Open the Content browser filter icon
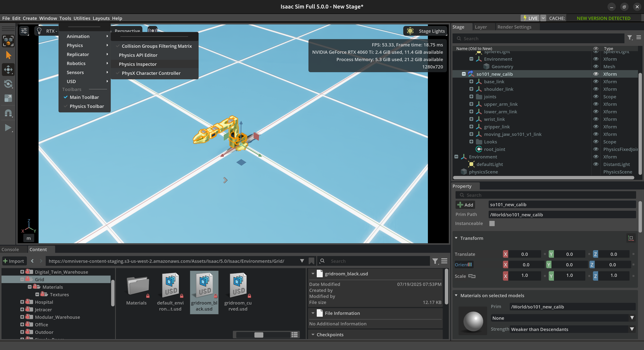This screenshot has height=350, width=644. point(435,261)
